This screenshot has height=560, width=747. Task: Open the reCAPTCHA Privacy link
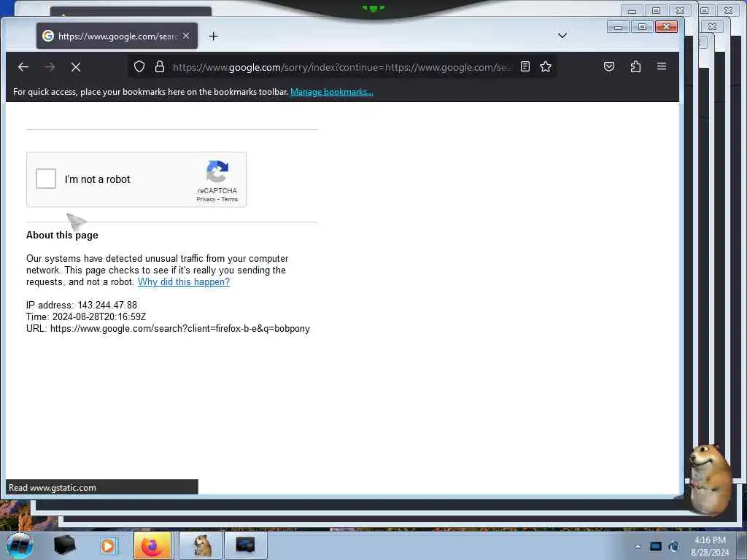click(206, 199)
